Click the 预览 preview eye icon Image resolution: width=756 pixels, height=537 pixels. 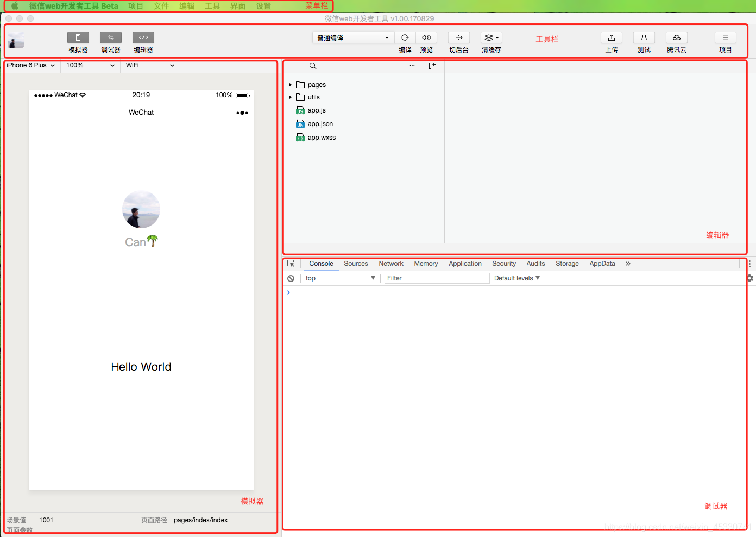[x=426, y=38]
